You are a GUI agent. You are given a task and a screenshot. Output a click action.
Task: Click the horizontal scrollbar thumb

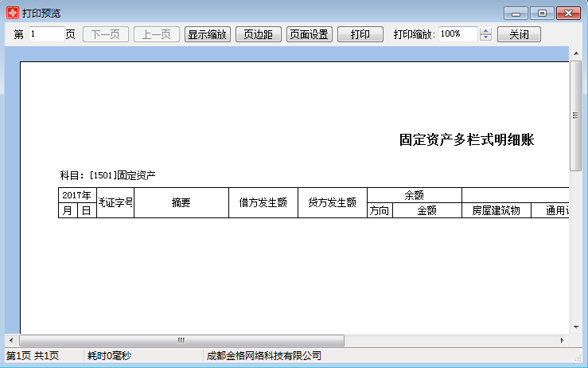pos(181,340)
